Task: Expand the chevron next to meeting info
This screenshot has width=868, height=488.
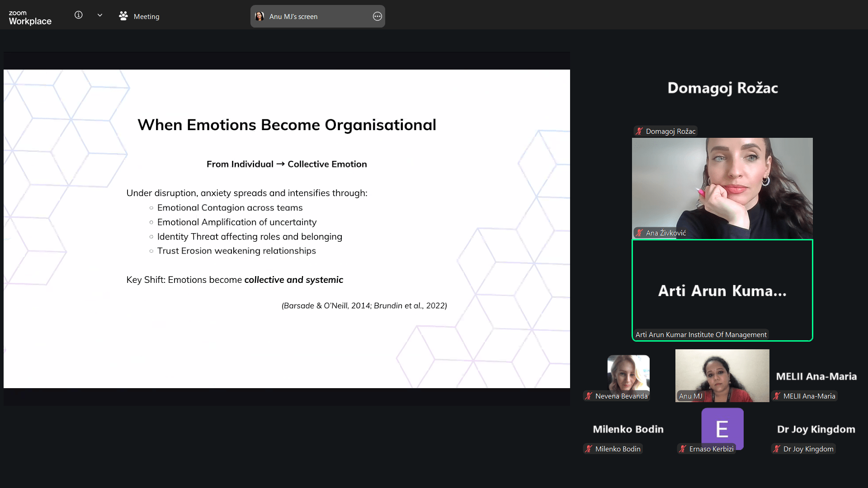Action: pos(100,15)
